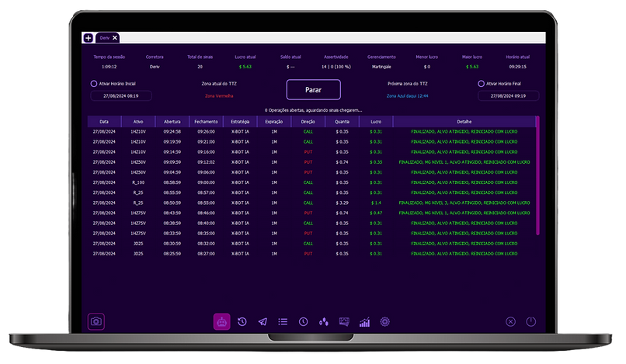
Task: Open the clock schedule icon
Action: click(x=303, y=321)
